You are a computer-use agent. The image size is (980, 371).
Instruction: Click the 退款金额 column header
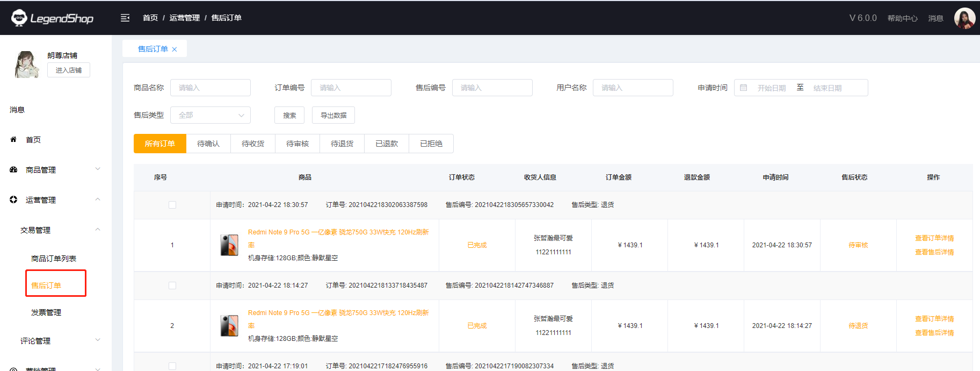coord(697,177)
